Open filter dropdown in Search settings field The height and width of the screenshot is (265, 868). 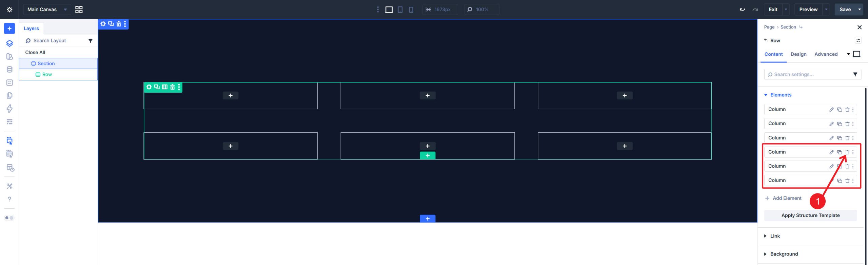coord(855,74)
